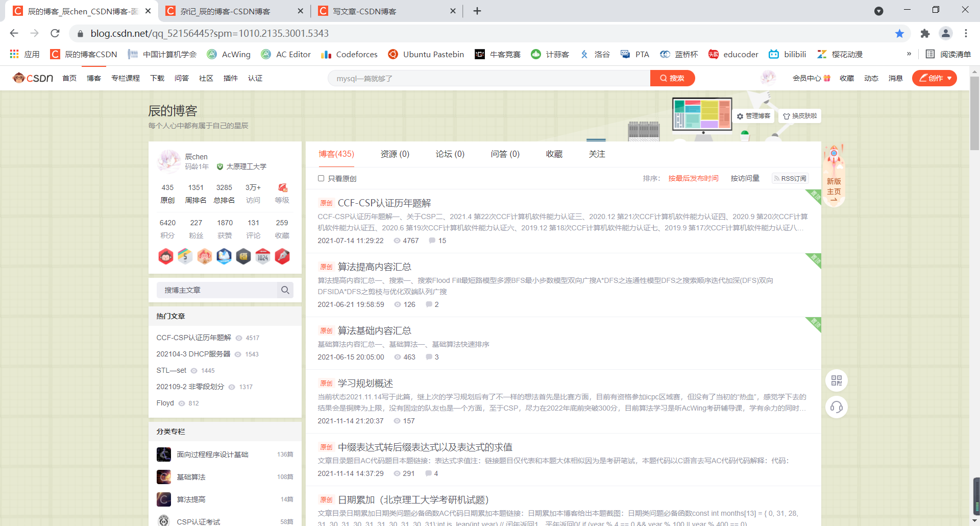Open the Chrome extensions puzzle icon

pos(925,33)
